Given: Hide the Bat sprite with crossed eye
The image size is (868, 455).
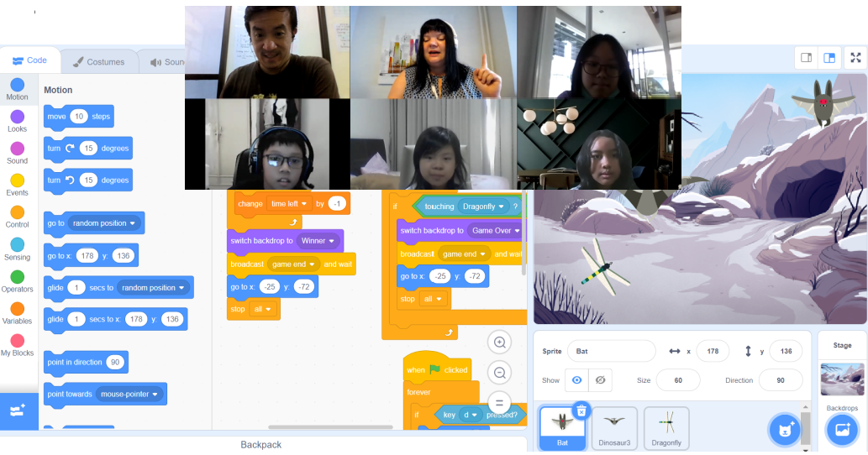Looking at the screenshot, I should pos(600,380).
